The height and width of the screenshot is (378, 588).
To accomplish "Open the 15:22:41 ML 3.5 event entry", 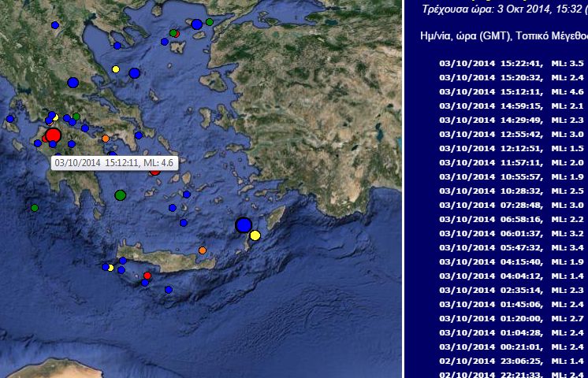I will pyautogui.click(x=511, y=63).
